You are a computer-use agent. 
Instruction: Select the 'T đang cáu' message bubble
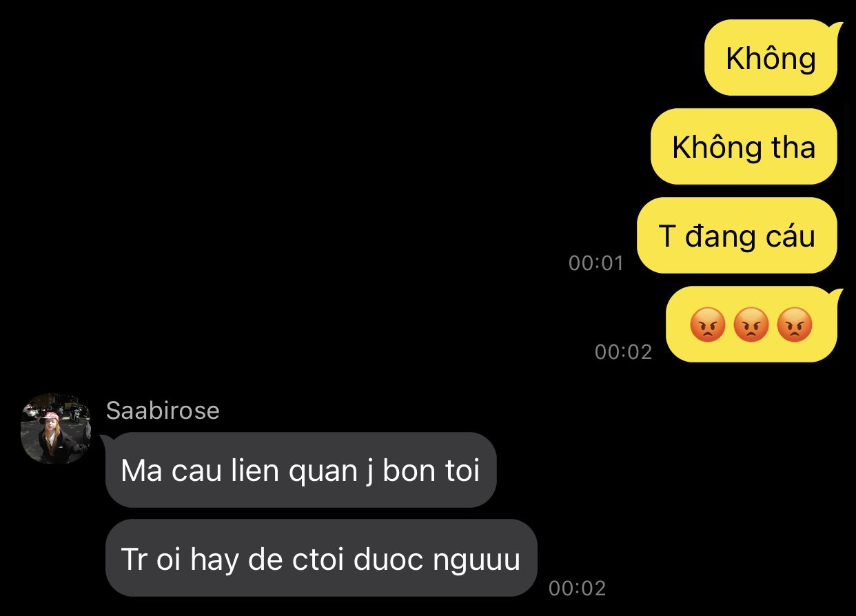(x=737, y=236)
